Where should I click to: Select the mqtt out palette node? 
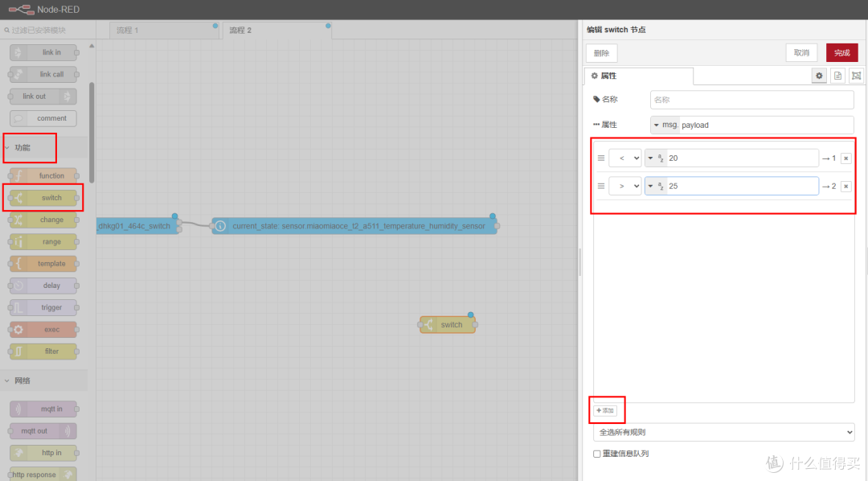coord(43,430)
